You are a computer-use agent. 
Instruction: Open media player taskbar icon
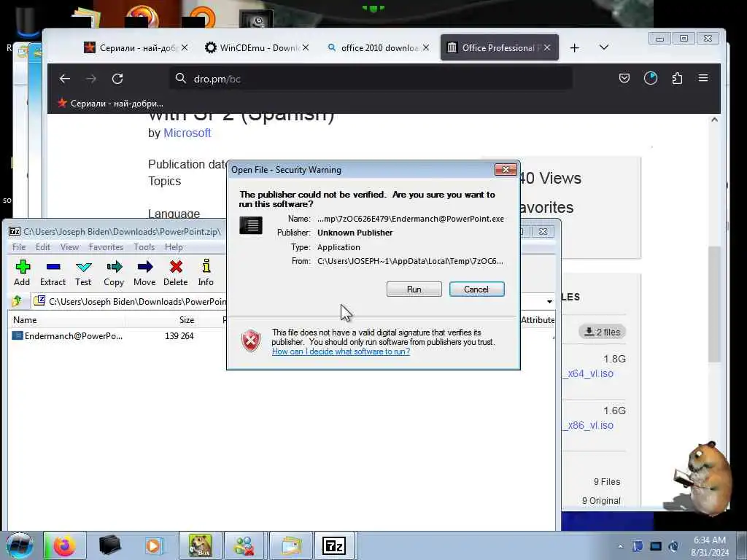click(x=154, y=545)
